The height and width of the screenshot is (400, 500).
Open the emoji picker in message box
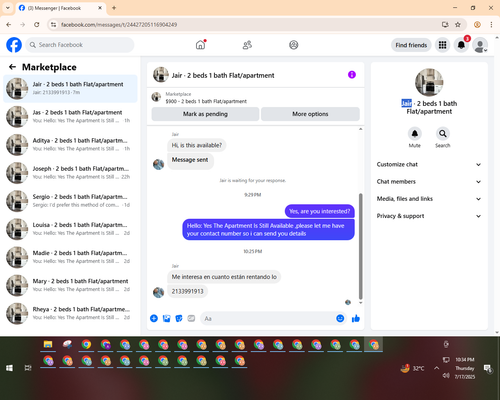[x=340, y=318]
